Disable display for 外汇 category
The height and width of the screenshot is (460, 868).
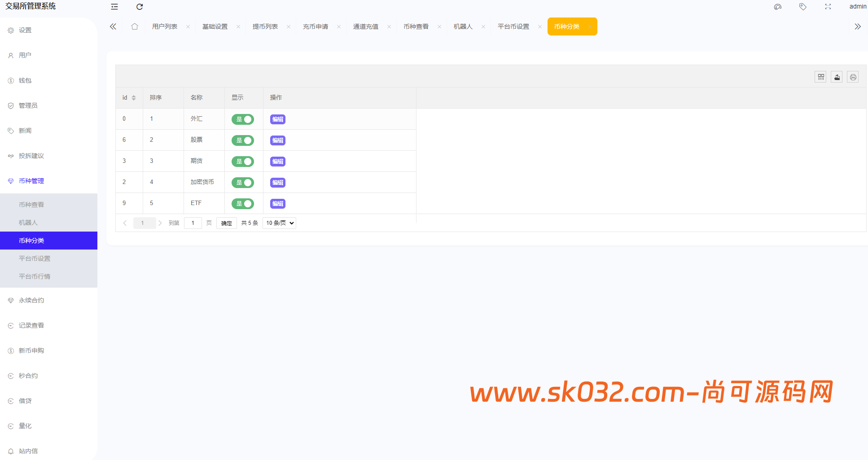[x=243, y=119]
